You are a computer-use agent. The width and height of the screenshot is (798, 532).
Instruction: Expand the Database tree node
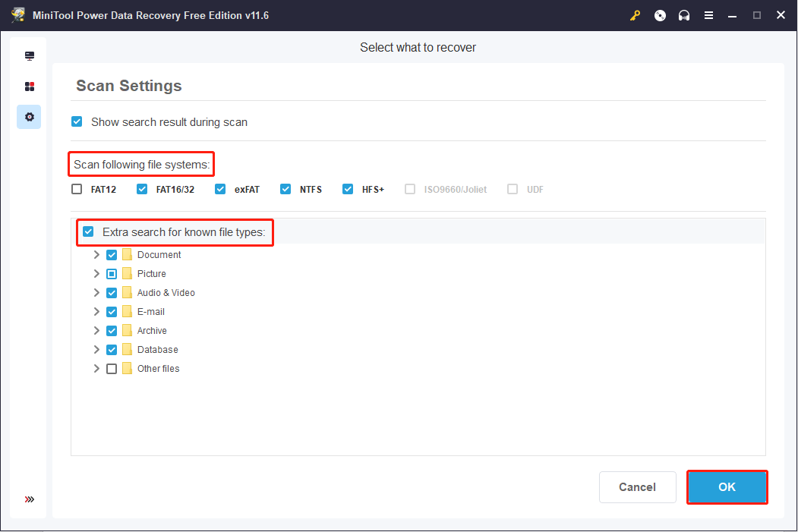click(x=96, y=349)
